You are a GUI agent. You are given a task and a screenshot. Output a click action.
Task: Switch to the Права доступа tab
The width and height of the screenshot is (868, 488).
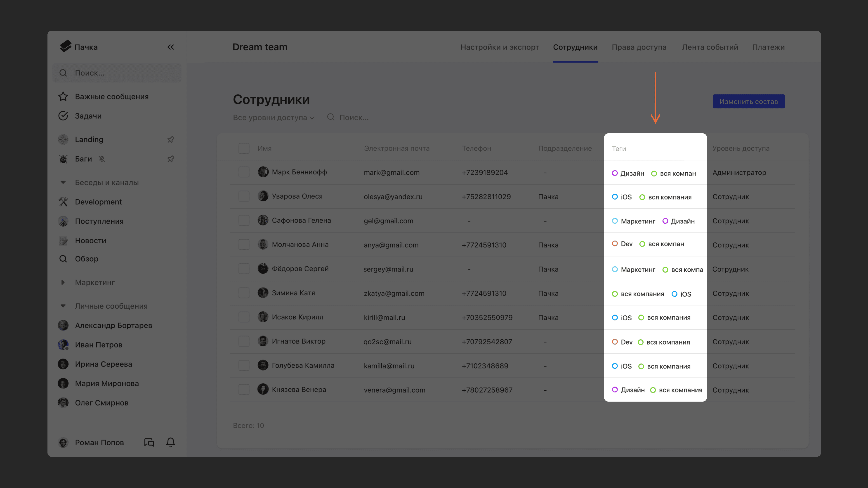click(x=639, y=47)
